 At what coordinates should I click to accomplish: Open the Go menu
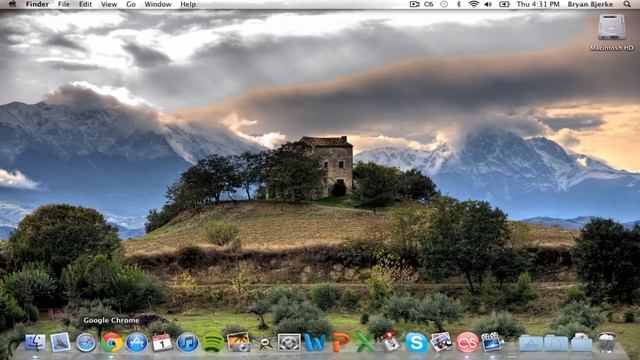coord(131,4)
